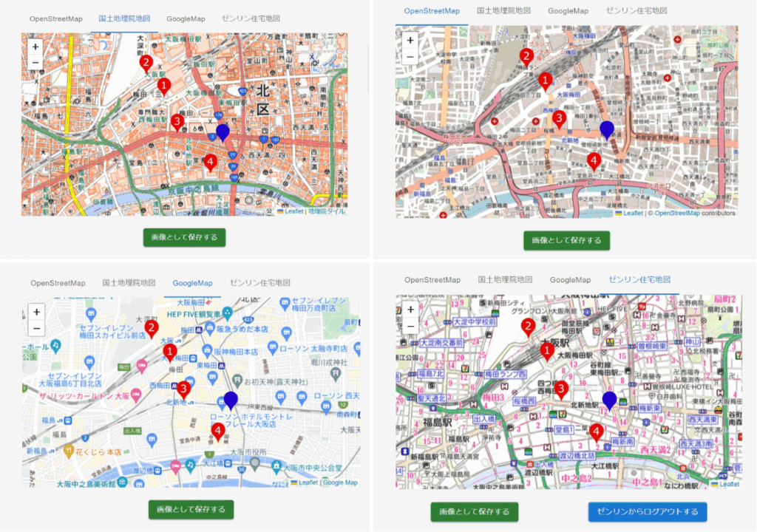Click red marker 3 on GoogleMap map
The width and height of the screenshot is (757, 532).
tap(183, 389)
